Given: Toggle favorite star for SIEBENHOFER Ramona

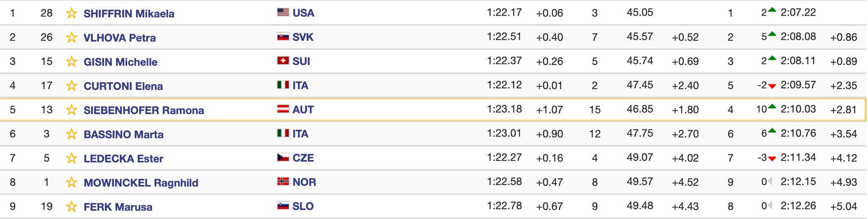Looking at the screenshot, I should click(x=72, y=110).
